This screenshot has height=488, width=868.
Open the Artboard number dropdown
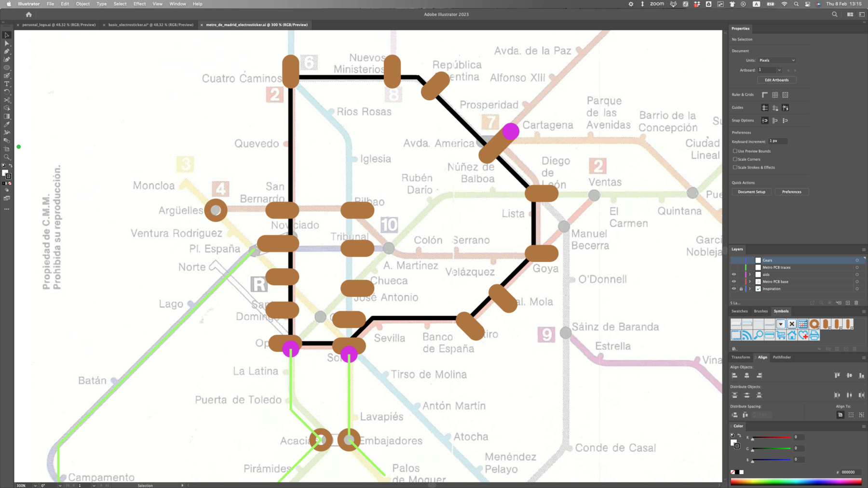tap(779, 70)
